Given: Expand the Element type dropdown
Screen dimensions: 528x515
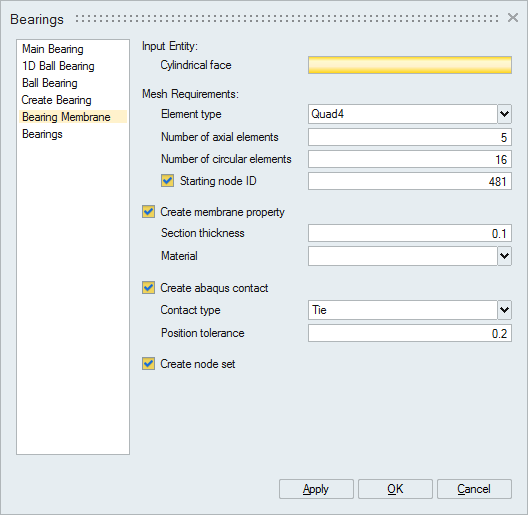Looking at the screenshot, I should (504, 114).
